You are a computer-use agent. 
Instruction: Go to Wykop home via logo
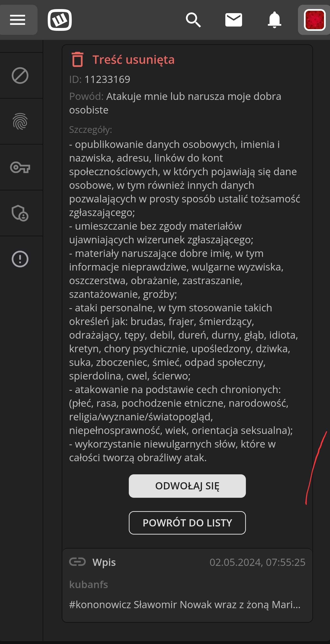(60, 20)
